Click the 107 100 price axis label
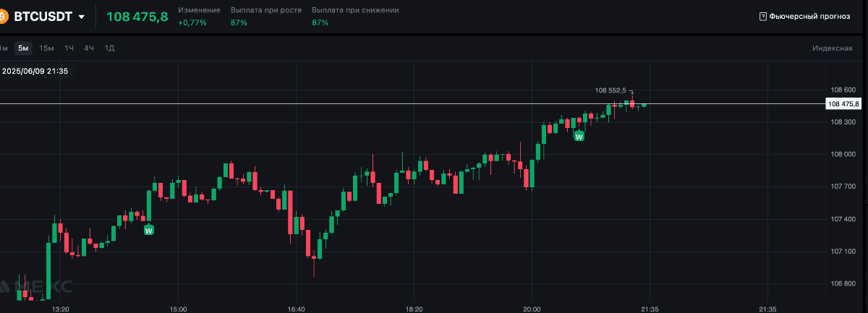The image size is (868, 313). [843, 252]
